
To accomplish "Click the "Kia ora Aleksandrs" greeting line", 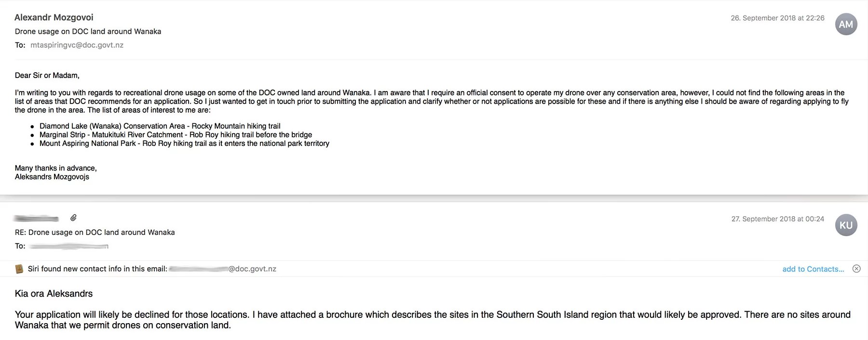I will pyautogui.click(x=54, y=294).
